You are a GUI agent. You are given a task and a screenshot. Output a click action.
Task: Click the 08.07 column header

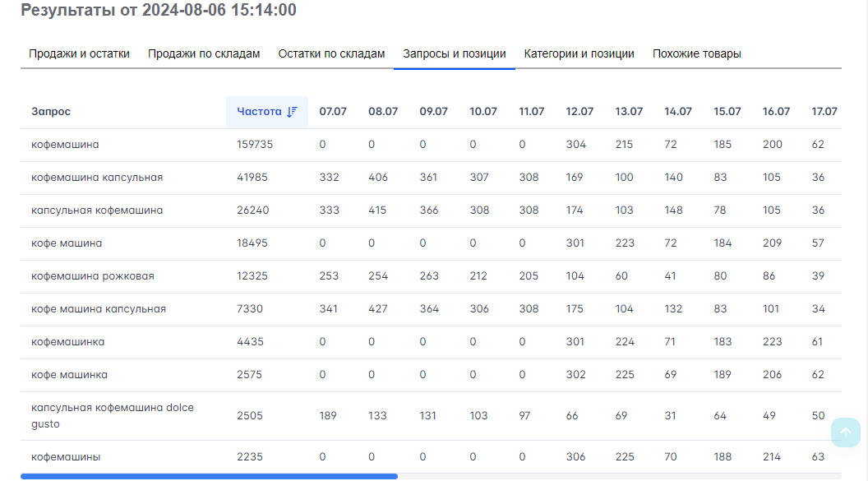click(x=383, y=111)
